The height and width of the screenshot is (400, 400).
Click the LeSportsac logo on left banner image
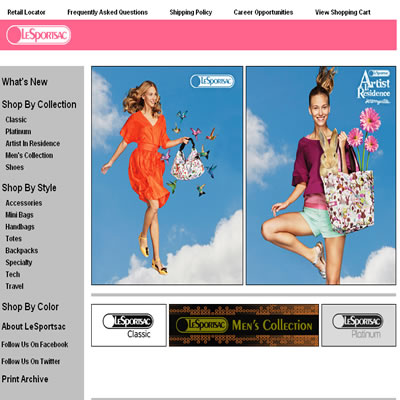point(212,81)
